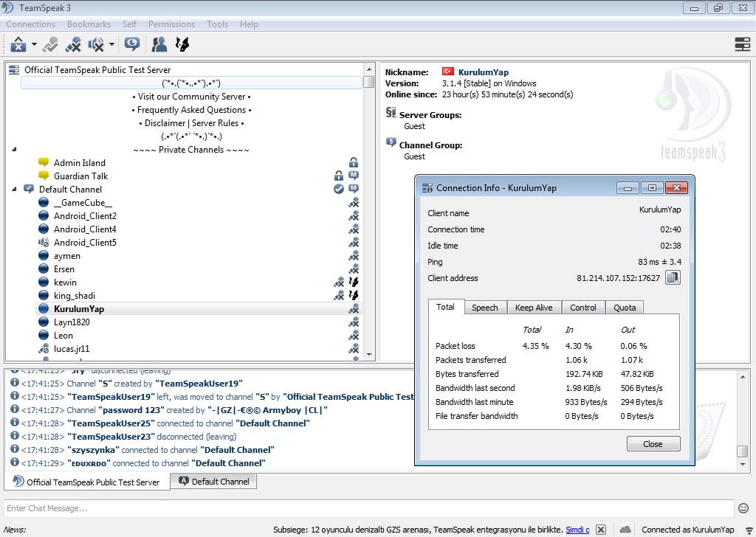Click the moderated M icon on Default Channel row

[x=354, y=189]
